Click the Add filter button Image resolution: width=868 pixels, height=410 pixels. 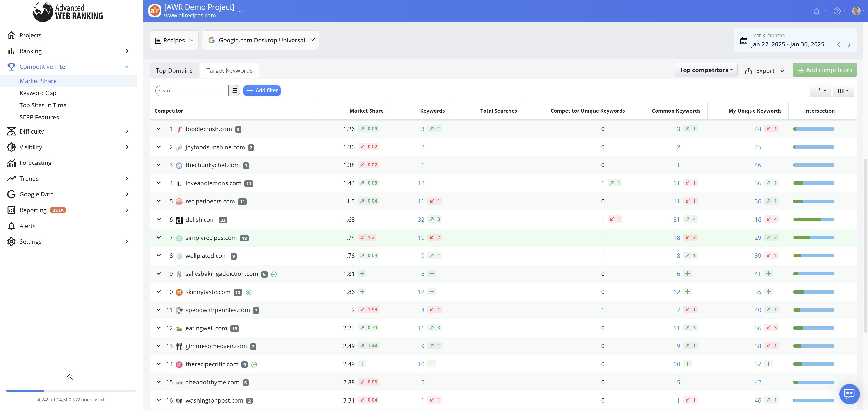262,90
